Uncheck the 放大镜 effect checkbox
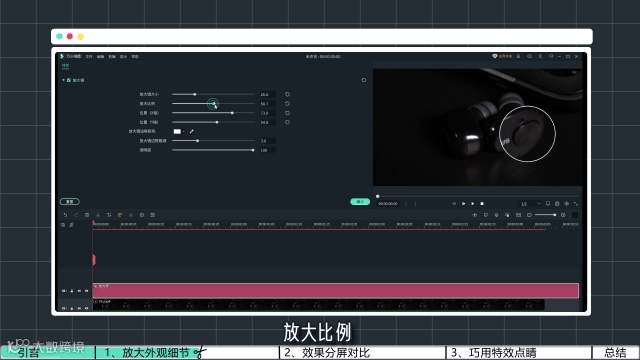The height and width of the screenshot is (360, 640). tap(69, 80)
